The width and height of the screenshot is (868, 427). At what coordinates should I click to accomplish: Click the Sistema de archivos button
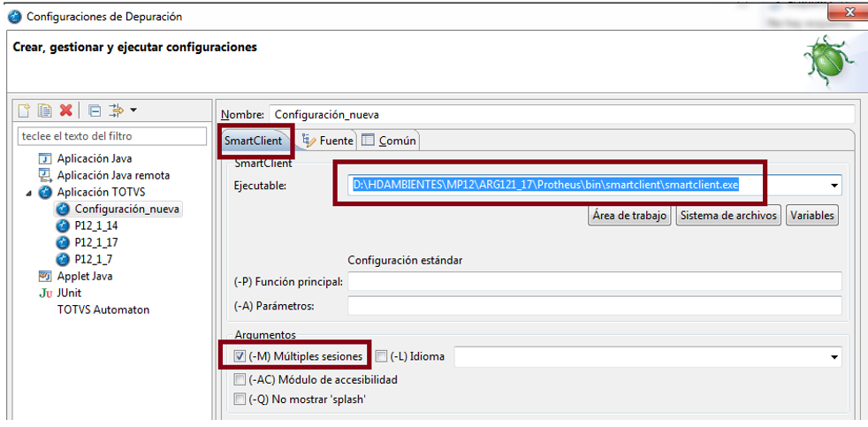click(728, 216)
